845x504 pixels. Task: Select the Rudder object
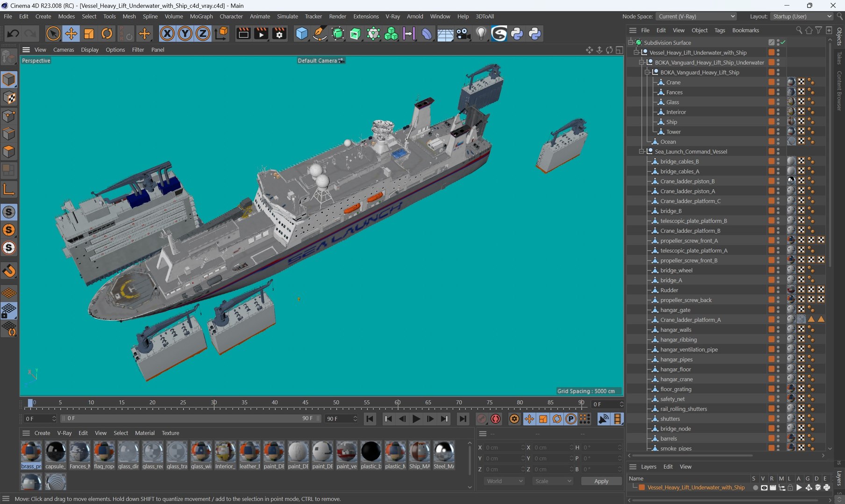coord(669,290)
